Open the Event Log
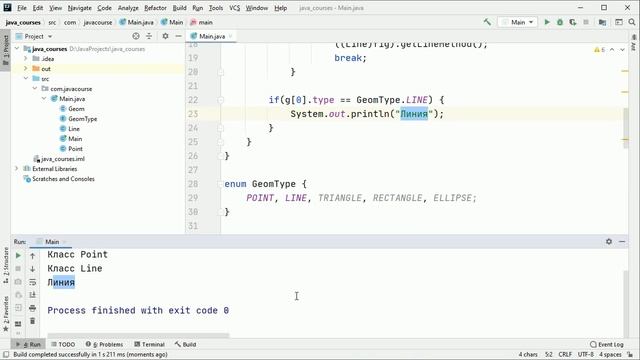The width and height of the screenshot is (640, 360). tap(607, 344)
